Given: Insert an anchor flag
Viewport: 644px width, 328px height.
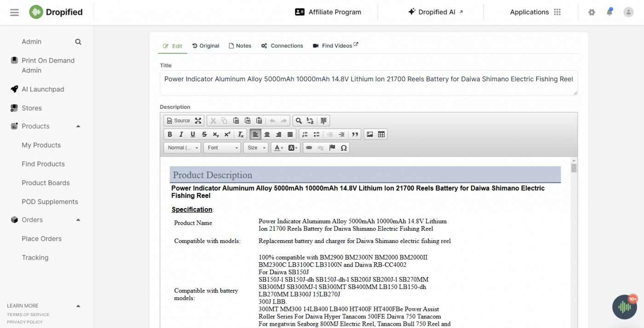Looking at the screenshot, I should (x=332, y=147).
